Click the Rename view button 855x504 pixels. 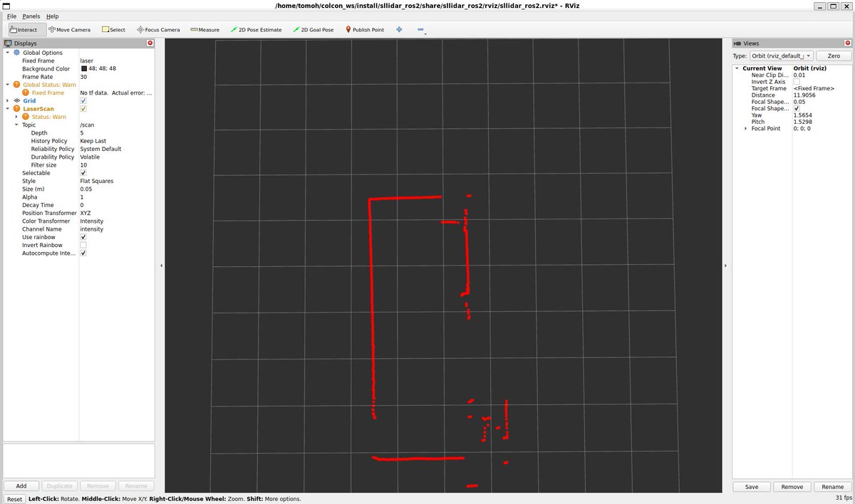pyautogui.click(x=832, y=487)
